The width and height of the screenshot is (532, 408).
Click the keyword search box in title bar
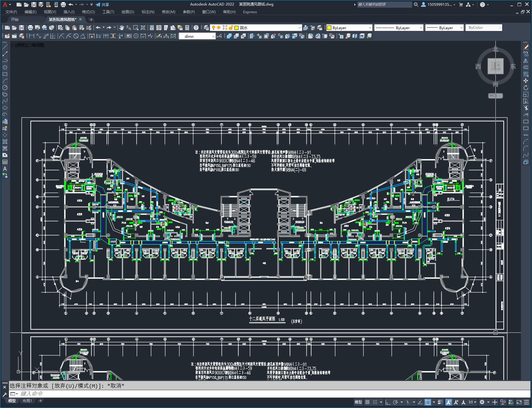coord(384,5)
